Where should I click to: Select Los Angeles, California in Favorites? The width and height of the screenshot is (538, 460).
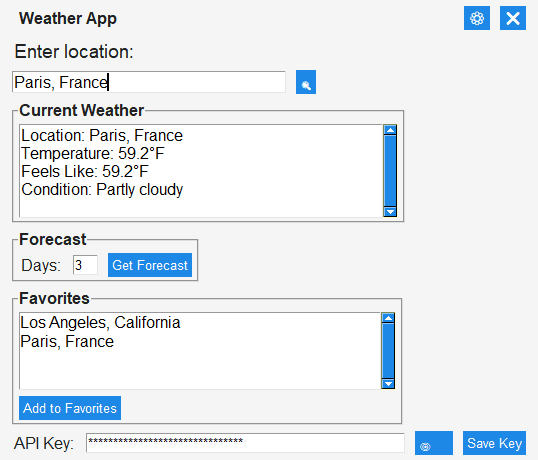coord(100,322)
